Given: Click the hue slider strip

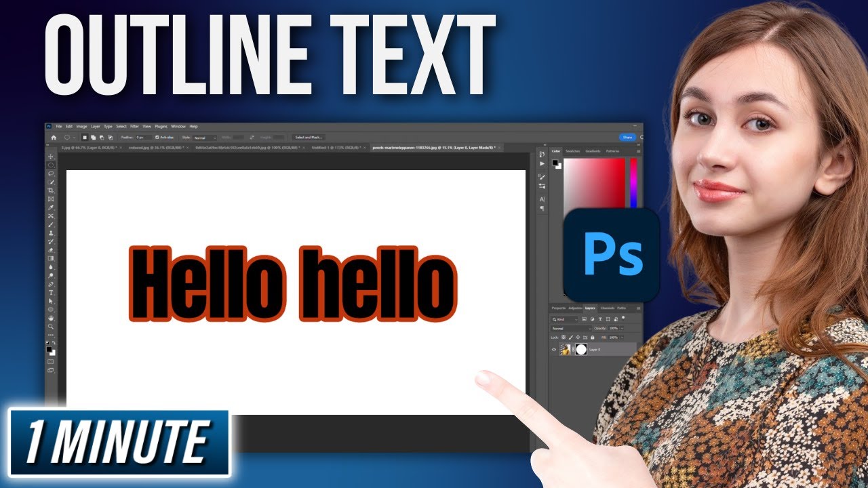Looking at the screenshot, I should tap(634, 183).
